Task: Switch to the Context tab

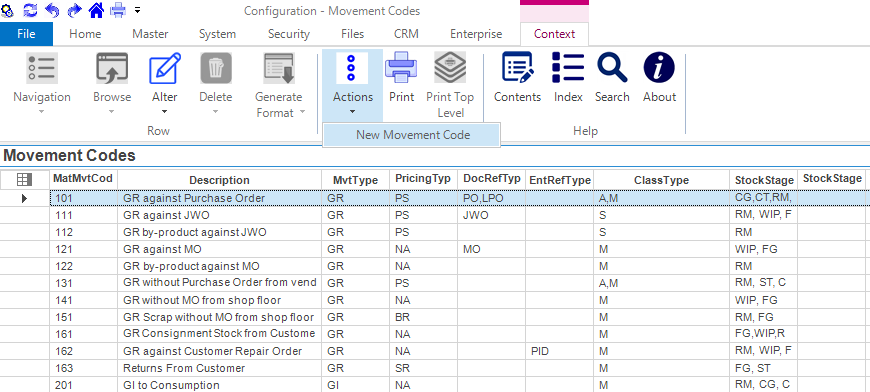Action: 554,34
